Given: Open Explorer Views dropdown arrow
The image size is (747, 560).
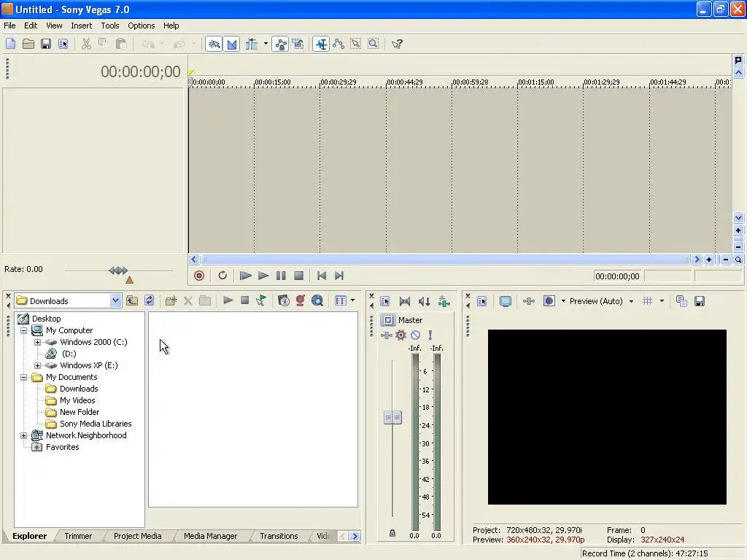Looking at the screenshot, I should [353, 300].
